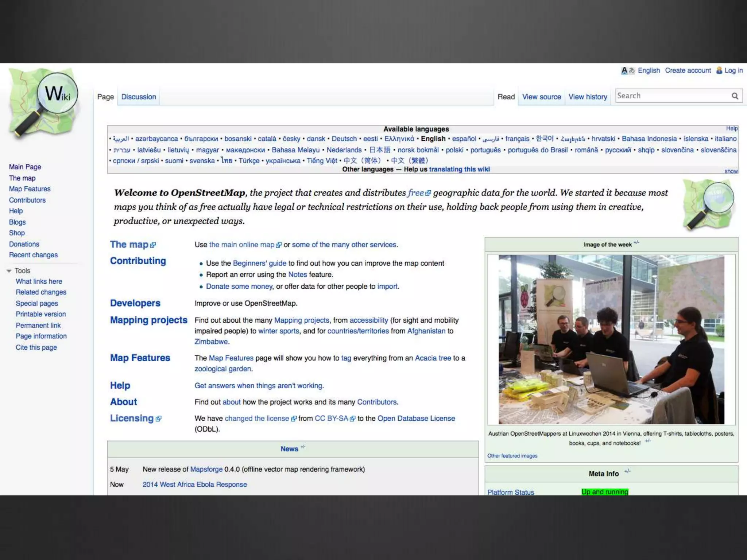The width and height of the screenshot is (747, 560).
Task: Click into the Search input field
Action: click(671, 96)
